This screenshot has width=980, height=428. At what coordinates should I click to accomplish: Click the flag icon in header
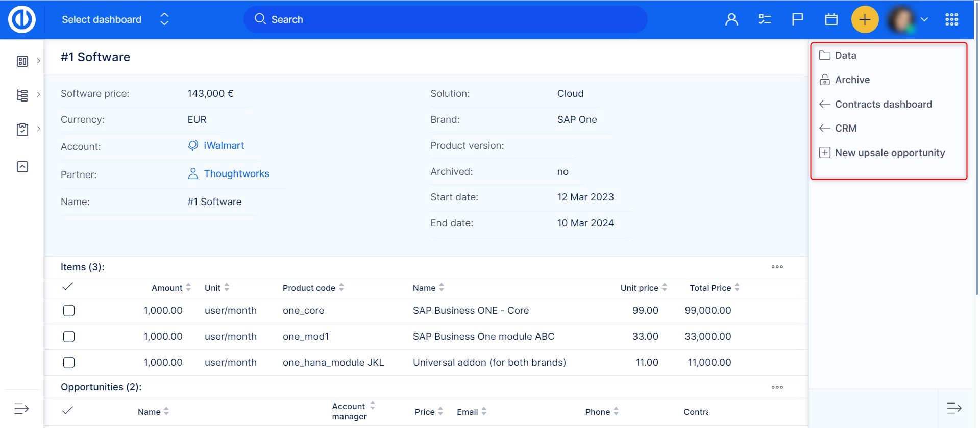[x=797, y=19]
